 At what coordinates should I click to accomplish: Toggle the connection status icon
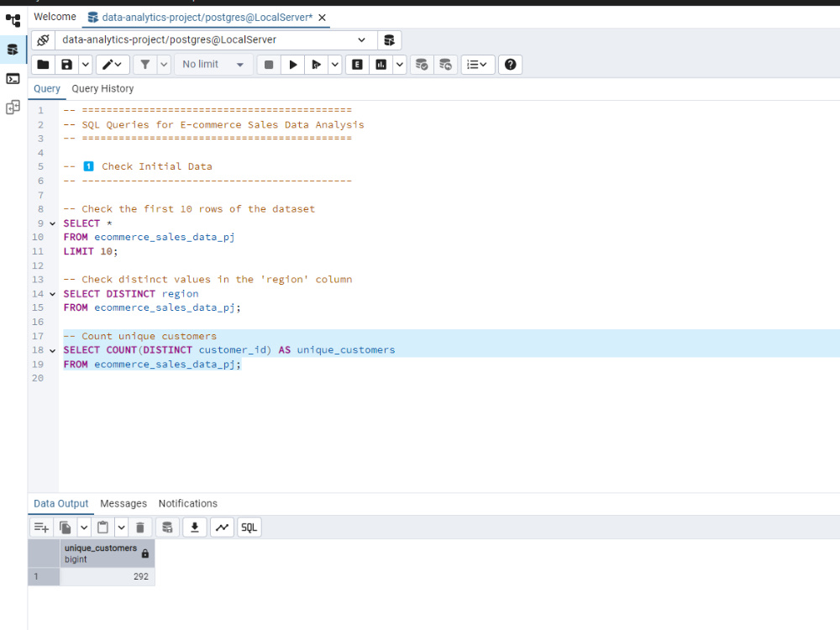pyautogui.click(x=44, y=40)
